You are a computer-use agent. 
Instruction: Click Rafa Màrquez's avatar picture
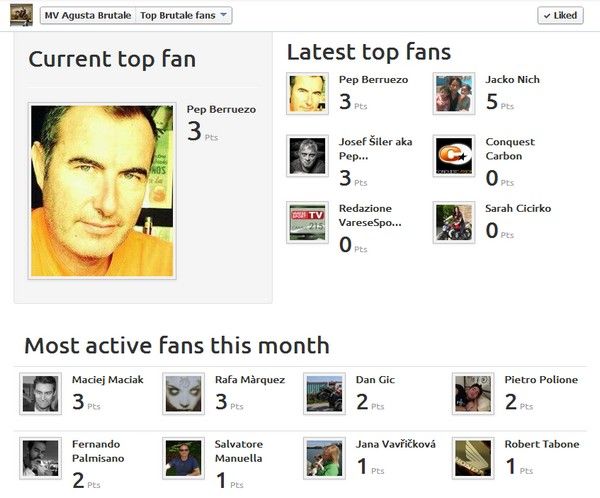tap(183, 394)
